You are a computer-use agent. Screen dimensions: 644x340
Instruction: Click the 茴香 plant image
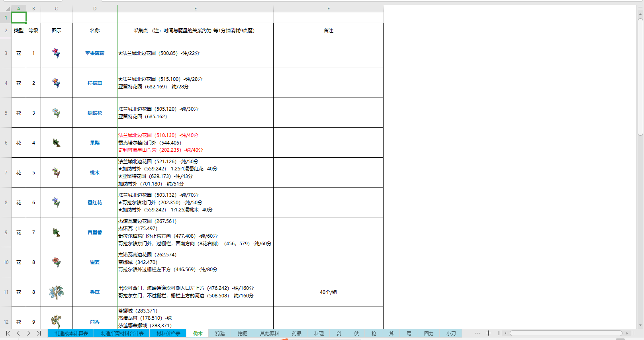pos(56,321)
